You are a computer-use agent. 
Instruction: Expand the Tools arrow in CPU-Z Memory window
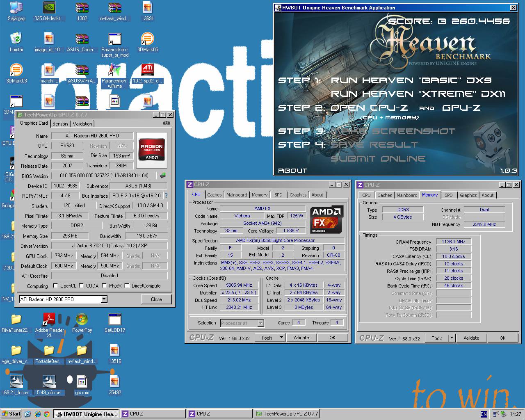[452, 338]
